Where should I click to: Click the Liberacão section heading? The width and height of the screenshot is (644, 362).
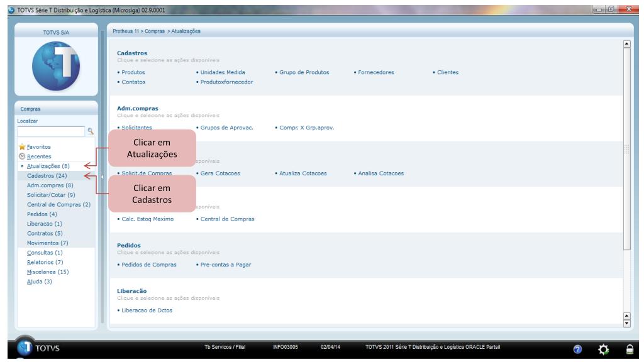131,291
